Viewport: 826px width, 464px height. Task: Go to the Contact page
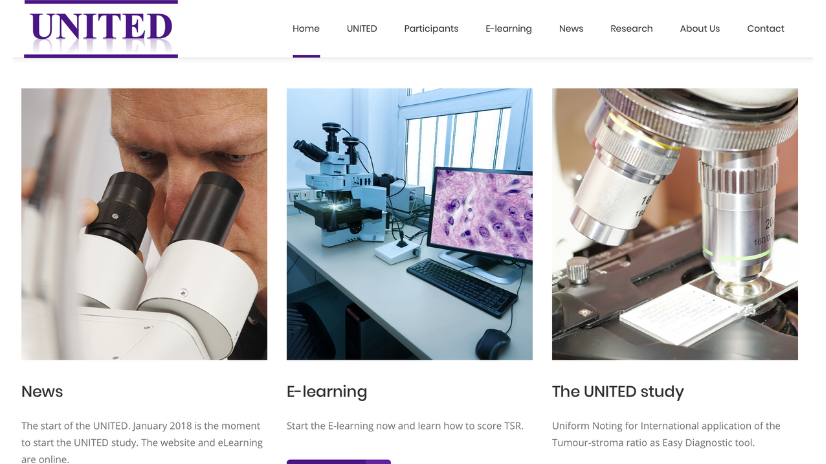pos(765,28)
